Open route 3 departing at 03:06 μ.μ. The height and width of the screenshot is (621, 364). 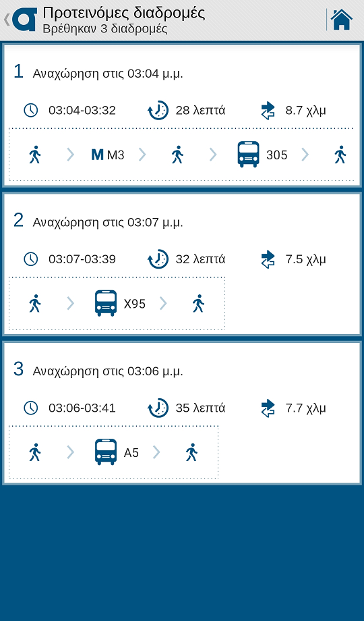tap(181, 413)
